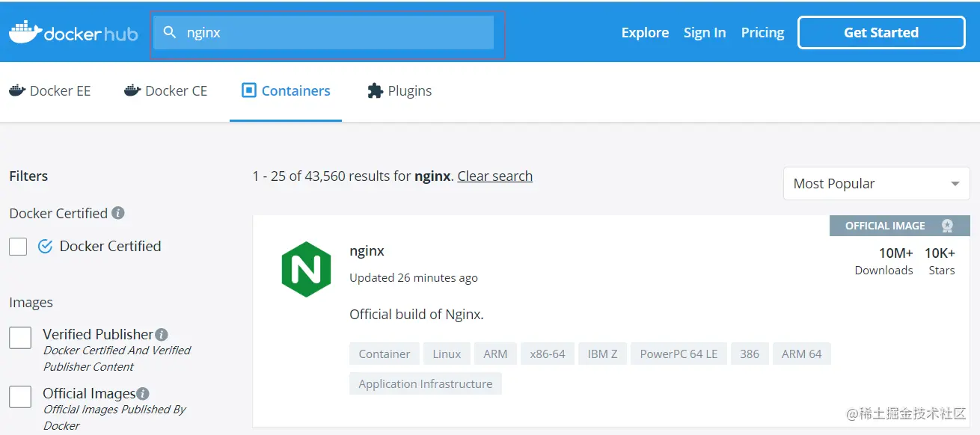Screen dimensions: 980x435
Task: Open the Most Popular sort dropdown
Action: pos(876,184)
